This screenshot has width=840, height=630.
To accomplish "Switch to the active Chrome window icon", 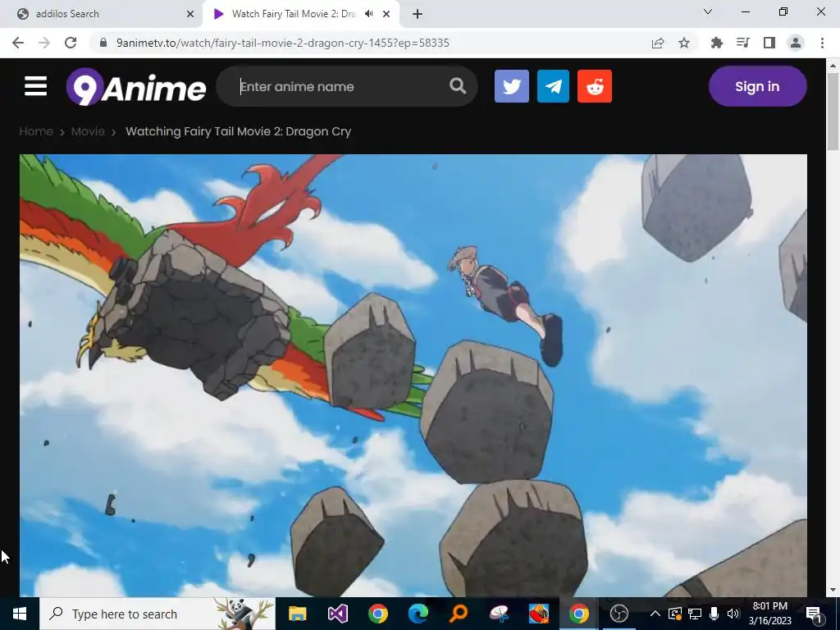I will [x=578, y=614].
